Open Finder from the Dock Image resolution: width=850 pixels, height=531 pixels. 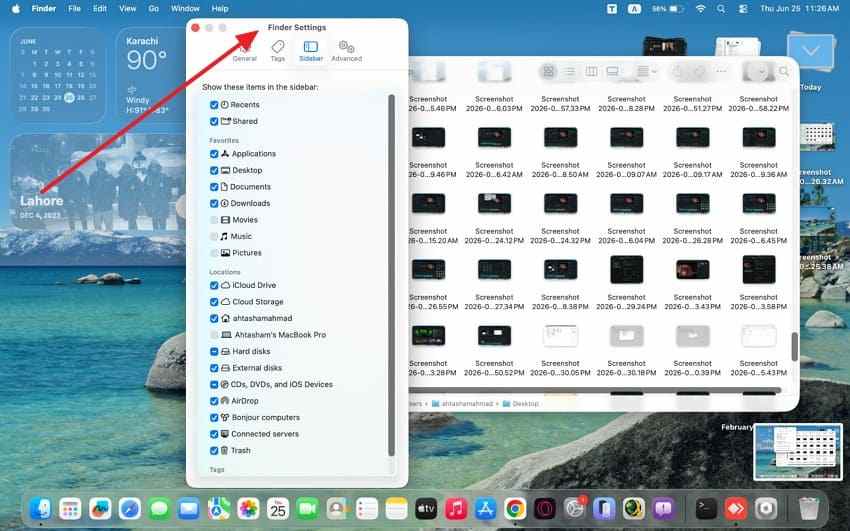[x=41, y=509]
